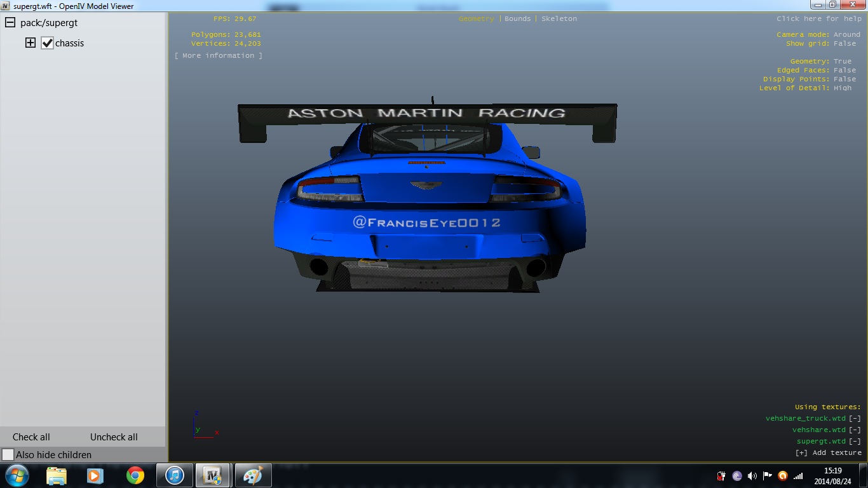Click [+] Add texture
The image size is (868, 488).
coord(829,453)
